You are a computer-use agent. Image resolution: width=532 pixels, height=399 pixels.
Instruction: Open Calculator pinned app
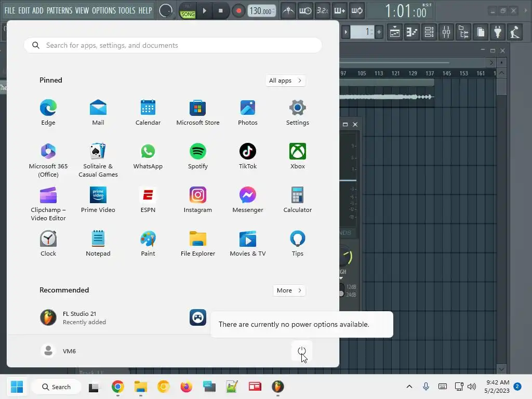[x=298, y=200]
